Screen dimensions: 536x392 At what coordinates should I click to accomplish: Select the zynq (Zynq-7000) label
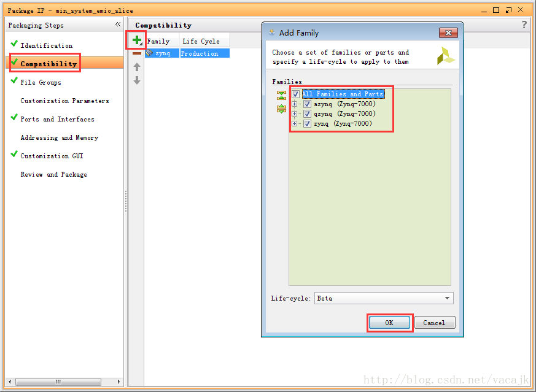click(x=343, y=123)
